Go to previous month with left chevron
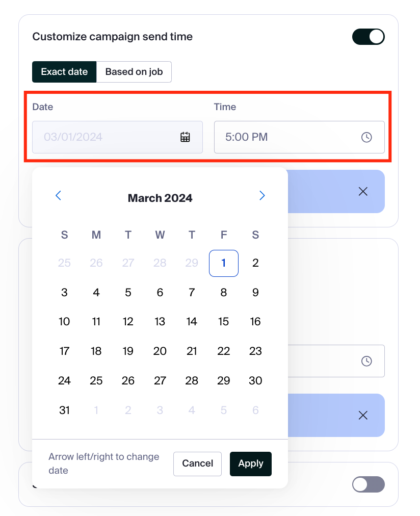Screen dimensions: 420x516 [x=59, y=195]
